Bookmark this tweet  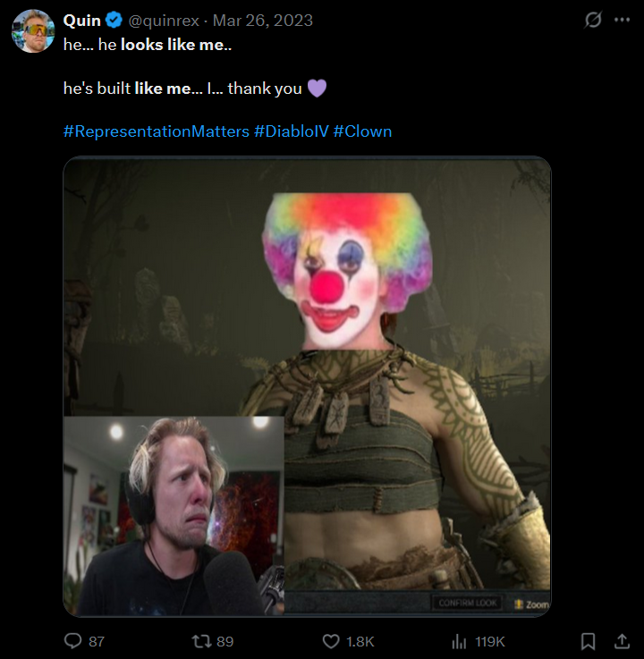[x=588, y=641]
